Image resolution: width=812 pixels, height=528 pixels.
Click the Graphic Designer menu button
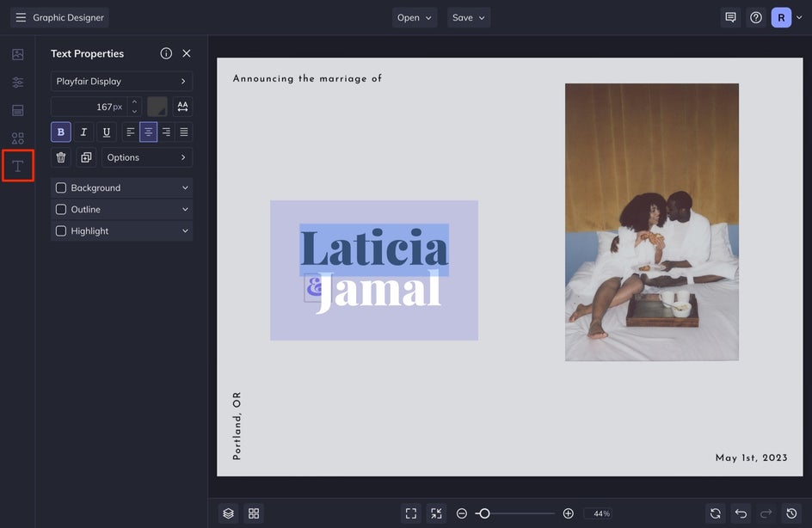click(59, 17)
